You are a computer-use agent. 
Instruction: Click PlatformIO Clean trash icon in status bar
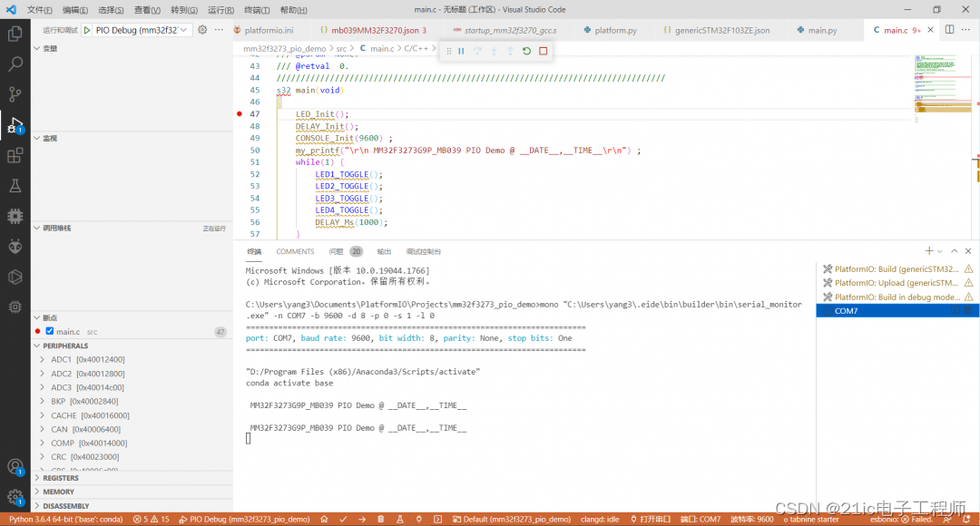tap(380, 519)
